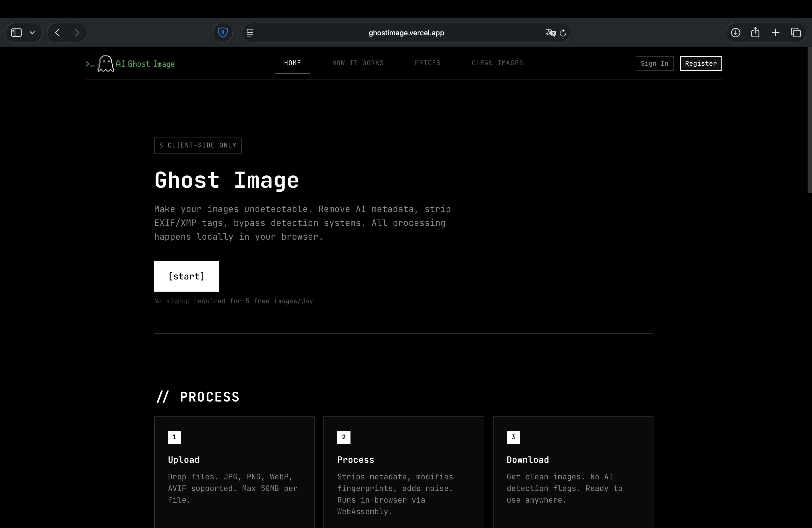Screen dimensions: 812x528
Task: Open a new browser tab
Action: click(x=776, y=32)
